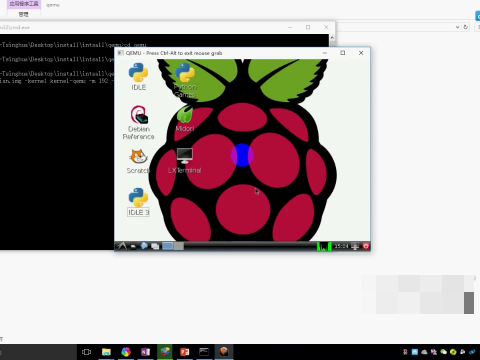Click the QEMU window title bar icon
The width and height of the screenshot is (480, 360).
120,53
